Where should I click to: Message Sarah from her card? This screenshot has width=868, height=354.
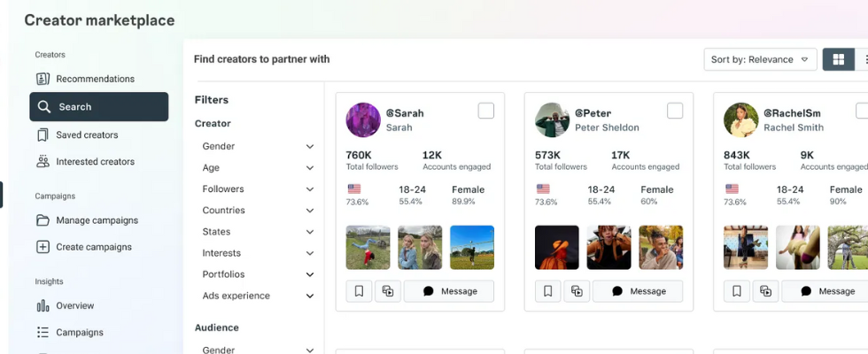coord(449,291)
